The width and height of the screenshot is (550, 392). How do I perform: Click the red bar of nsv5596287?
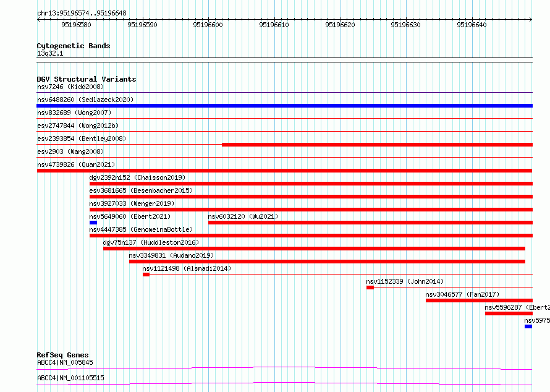click(509, 313)
